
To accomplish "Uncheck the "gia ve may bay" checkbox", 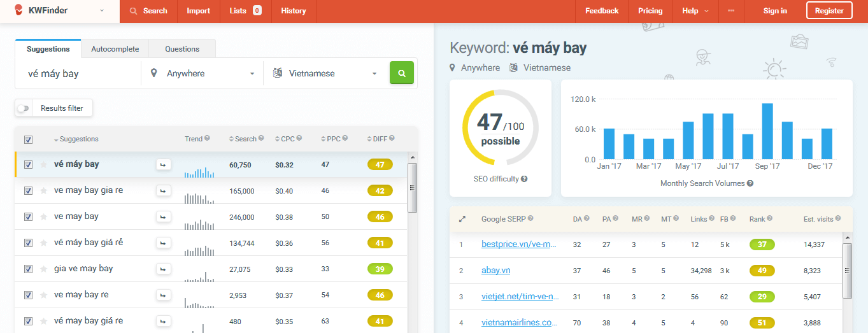I will tap(28, 269).
